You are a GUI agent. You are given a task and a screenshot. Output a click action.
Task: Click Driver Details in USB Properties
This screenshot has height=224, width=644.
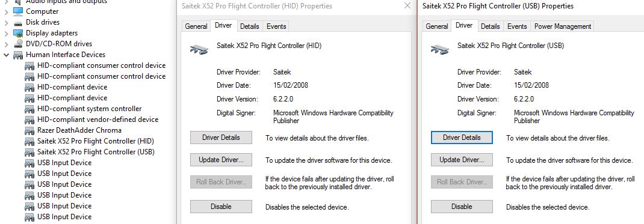(462, 138)
